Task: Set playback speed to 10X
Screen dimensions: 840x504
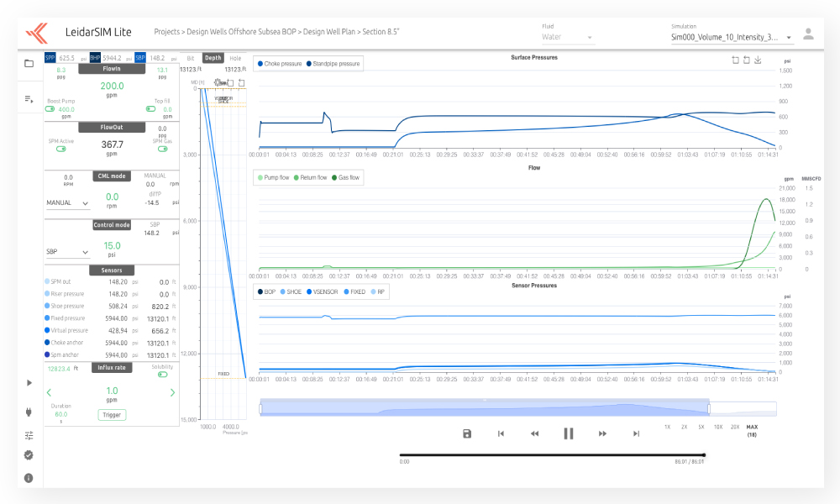Action: [x=718, y=427]
